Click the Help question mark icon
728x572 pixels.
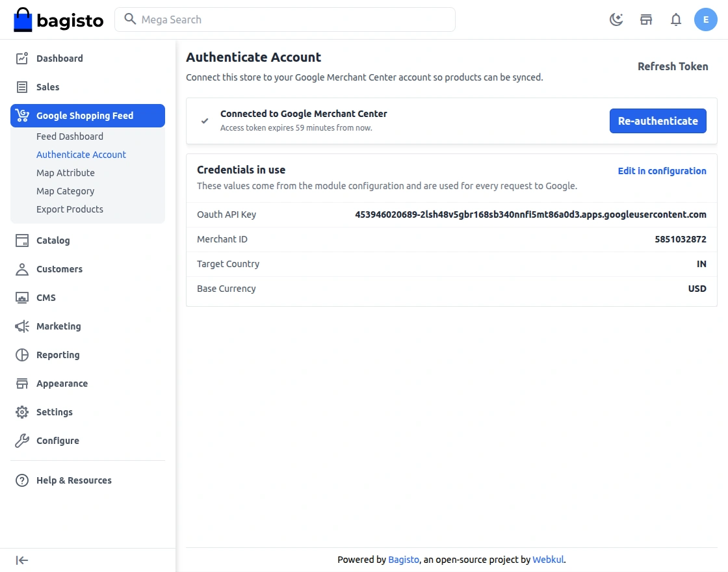click(x=22, y=480)
